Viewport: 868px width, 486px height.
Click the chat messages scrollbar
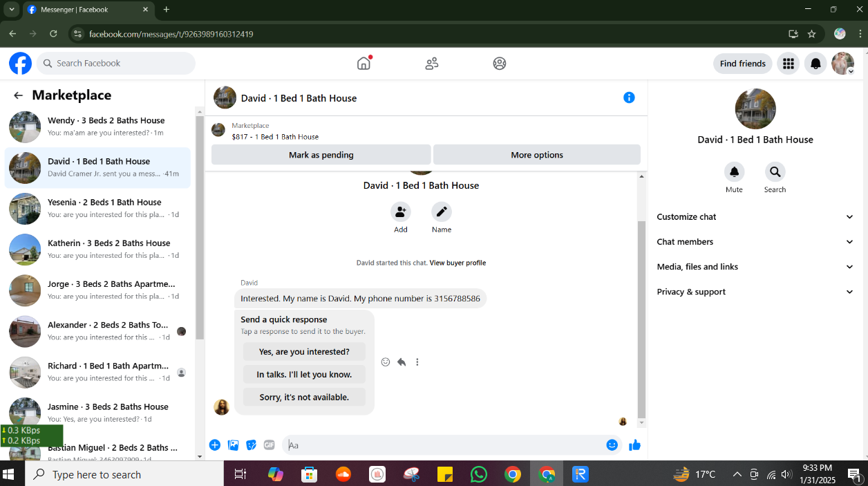point(641,319)
